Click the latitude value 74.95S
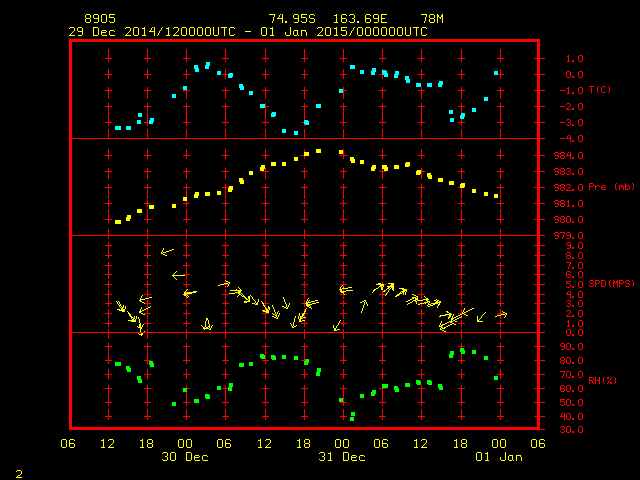The image size is (640, 480). [292, 19]
